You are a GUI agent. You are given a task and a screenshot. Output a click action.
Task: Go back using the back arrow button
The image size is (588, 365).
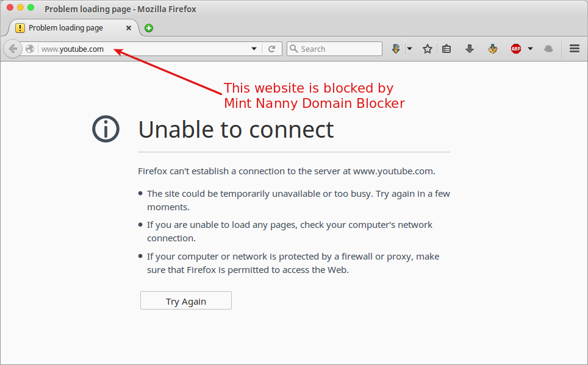tap(13, 49)
